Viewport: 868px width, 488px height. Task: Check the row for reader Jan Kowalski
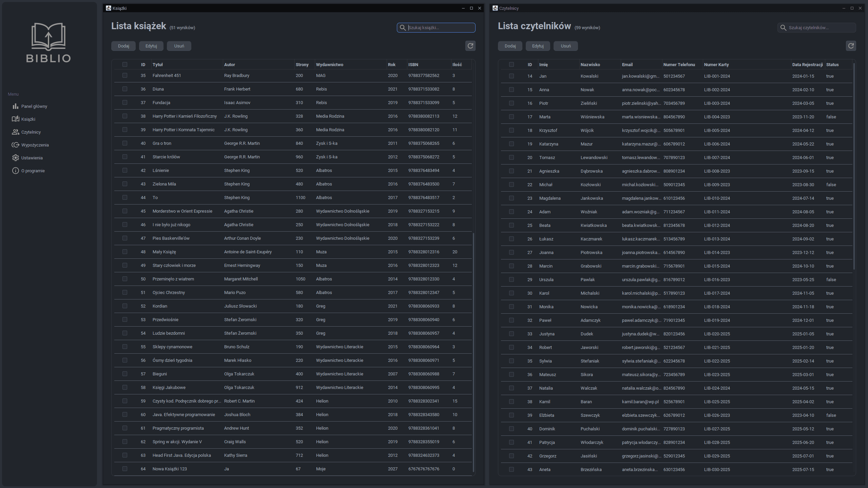click(x=512, y=76)
